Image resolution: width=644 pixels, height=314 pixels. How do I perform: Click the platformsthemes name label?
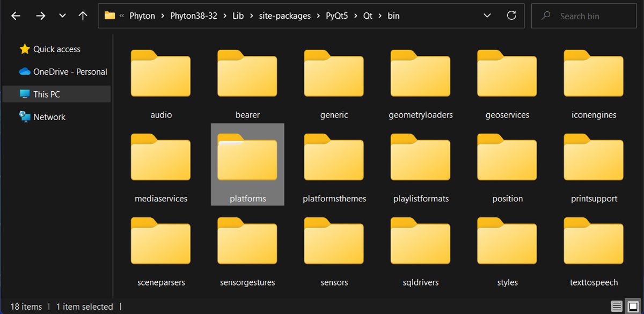(x=334, y=199)
